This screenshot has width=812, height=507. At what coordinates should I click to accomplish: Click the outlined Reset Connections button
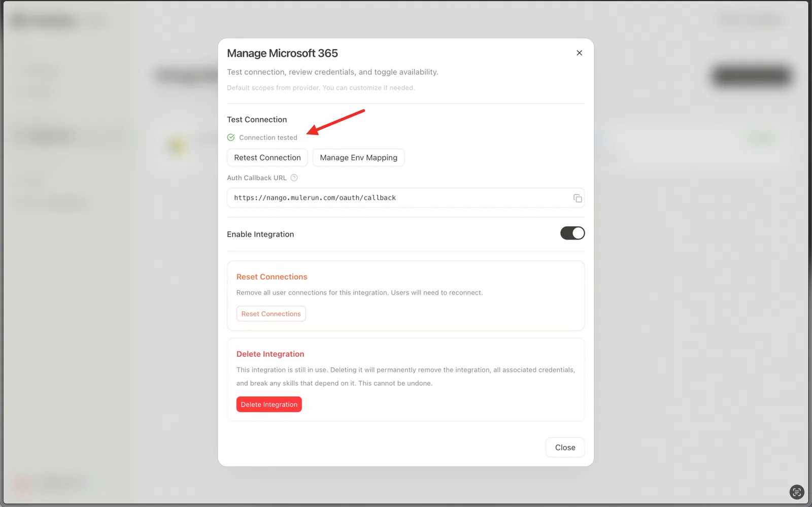click(271, 314)
